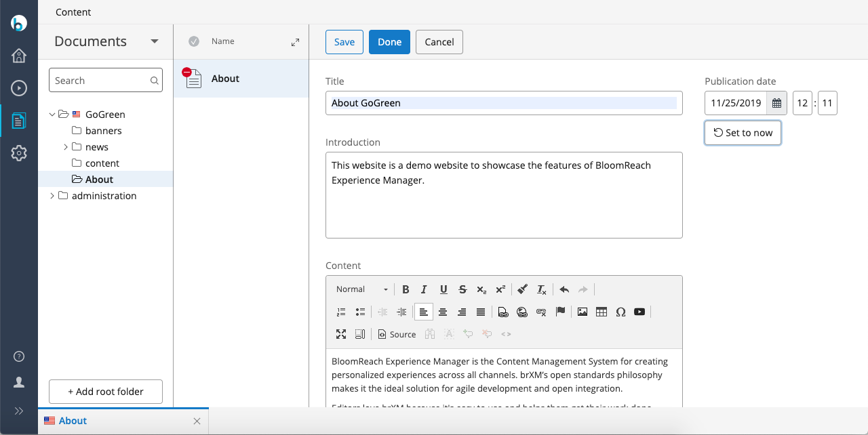Select the About folder in tree
Screen dimensions: 868x435
click(x=99, y=180)
